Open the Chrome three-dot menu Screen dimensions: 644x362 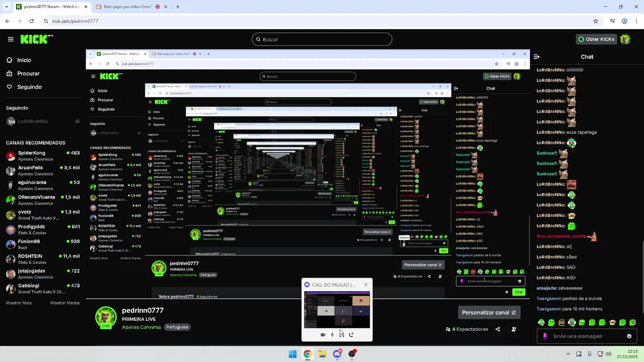pos(636,21)
